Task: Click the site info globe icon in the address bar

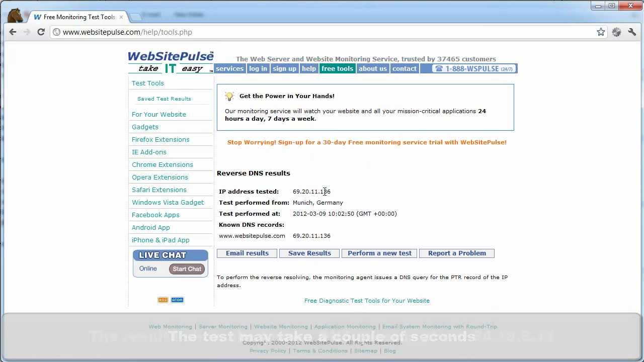Action: [57, 32]
